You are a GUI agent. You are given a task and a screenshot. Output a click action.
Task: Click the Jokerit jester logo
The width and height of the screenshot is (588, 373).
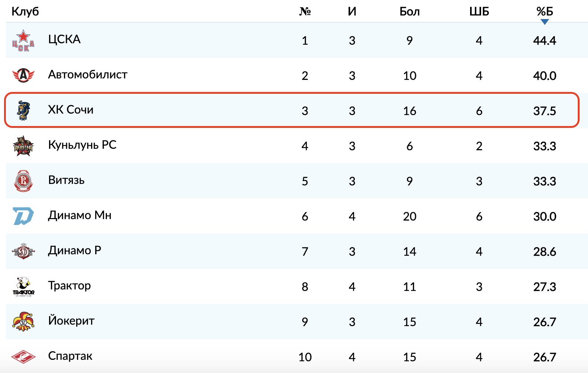tap(23, 322)
